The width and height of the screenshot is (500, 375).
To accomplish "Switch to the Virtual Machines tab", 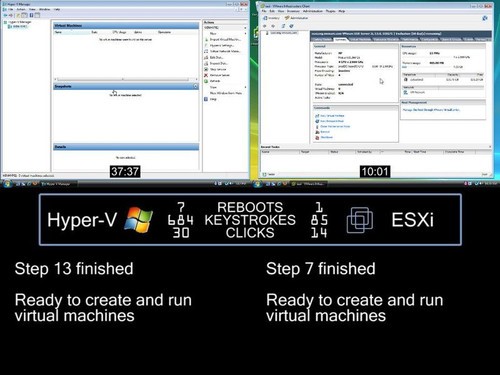I will pyautogui.click(x=360, y=39).
